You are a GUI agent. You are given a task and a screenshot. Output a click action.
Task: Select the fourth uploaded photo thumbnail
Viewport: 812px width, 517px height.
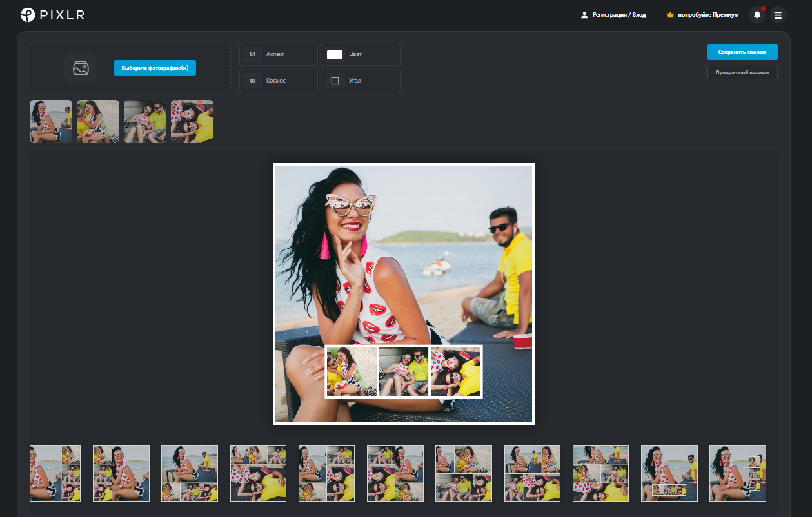coord(192,121)
